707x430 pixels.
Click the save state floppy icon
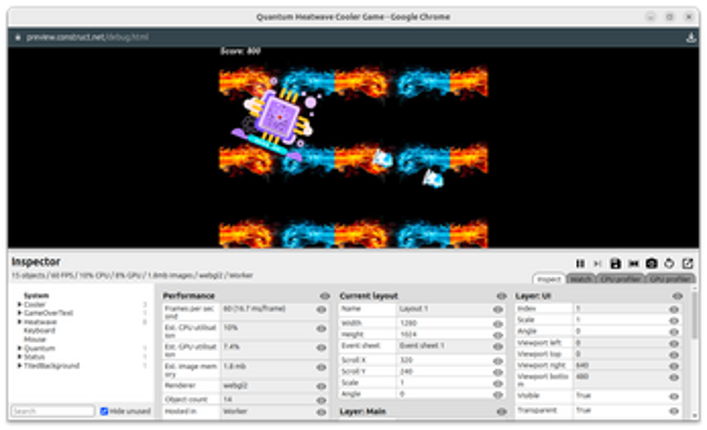[x=615, y=263]
